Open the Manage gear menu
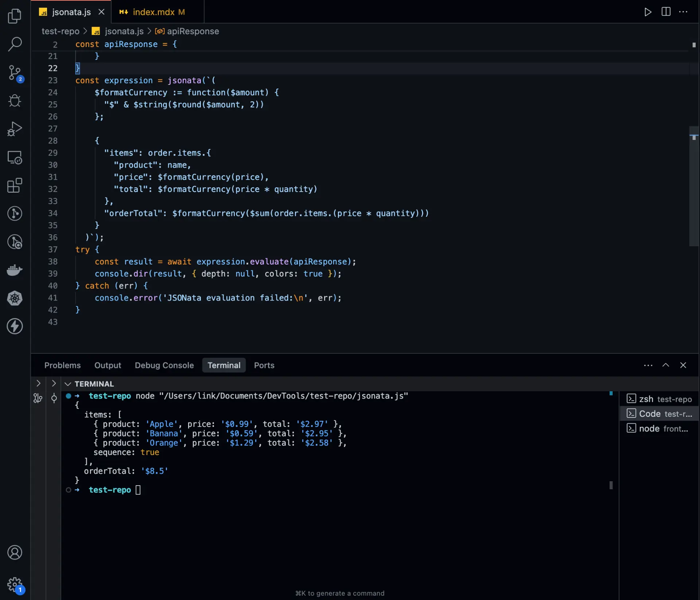This screenshot has height=600, width=700. coord(15,584)
